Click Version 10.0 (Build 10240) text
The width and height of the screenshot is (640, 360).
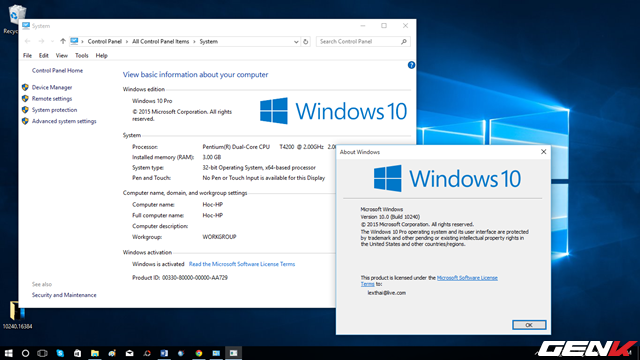tap(390, 217)
